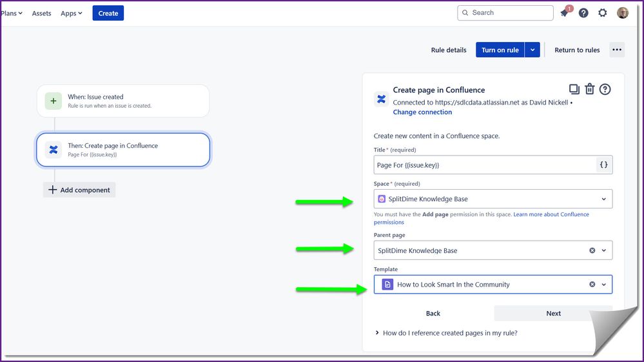Click the Confluence icon in rule step

[54, 150]
